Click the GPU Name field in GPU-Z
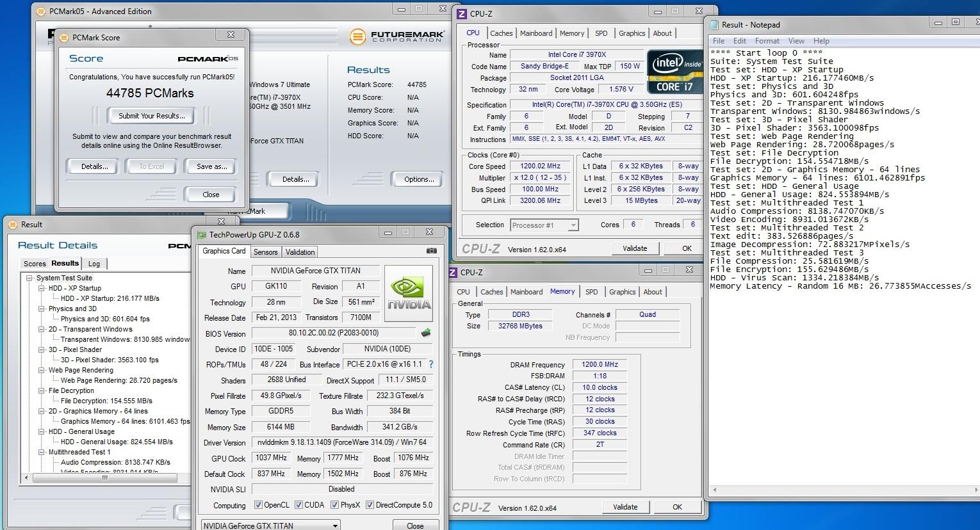Screen dimensions: 980x530 click(315, 271)
